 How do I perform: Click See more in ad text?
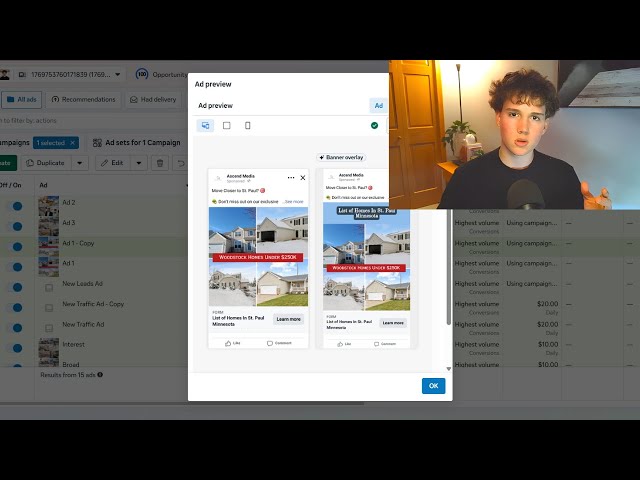[x=294, y=202]
